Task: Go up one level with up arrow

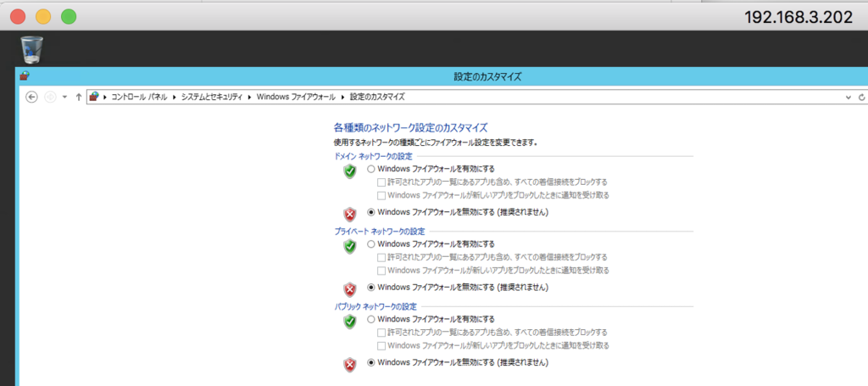Action: (79, 97)
